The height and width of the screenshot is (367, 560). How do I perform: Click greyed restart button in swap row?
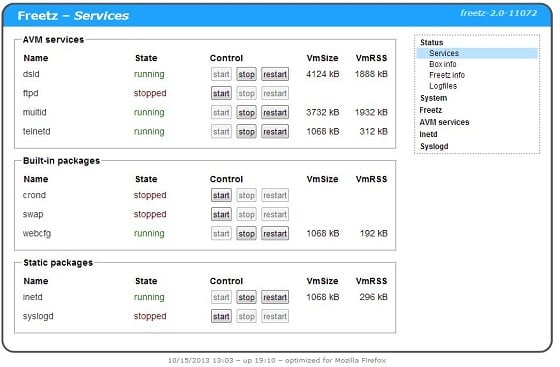[x=275, y=215]
